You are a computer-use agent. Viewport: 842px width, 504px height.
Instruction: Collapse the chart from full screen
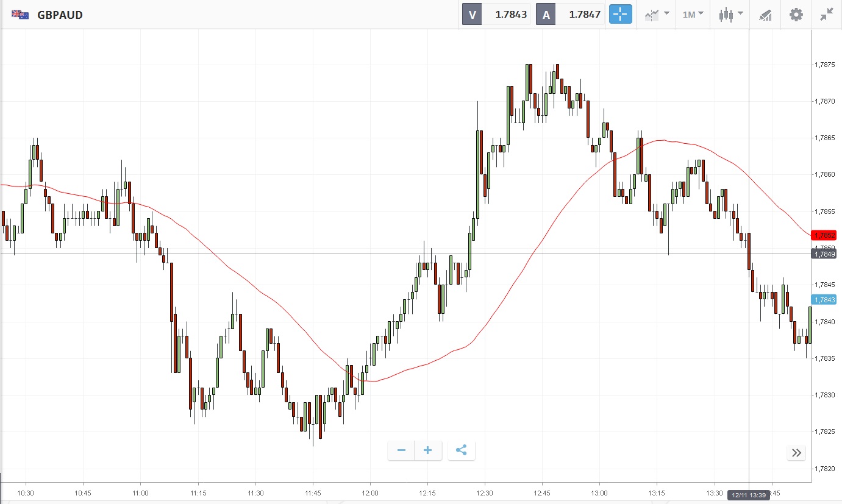click(826, 15)
